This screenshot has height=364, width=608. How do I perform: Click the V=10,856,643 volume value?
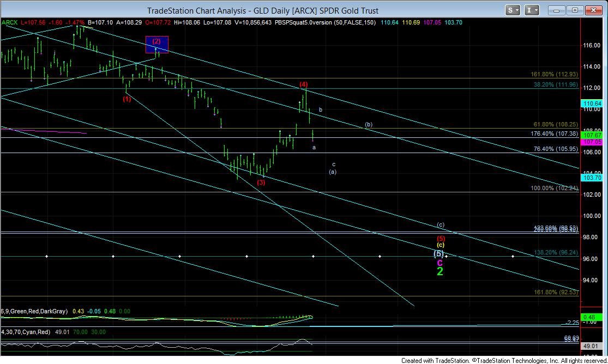pos(253,22)
